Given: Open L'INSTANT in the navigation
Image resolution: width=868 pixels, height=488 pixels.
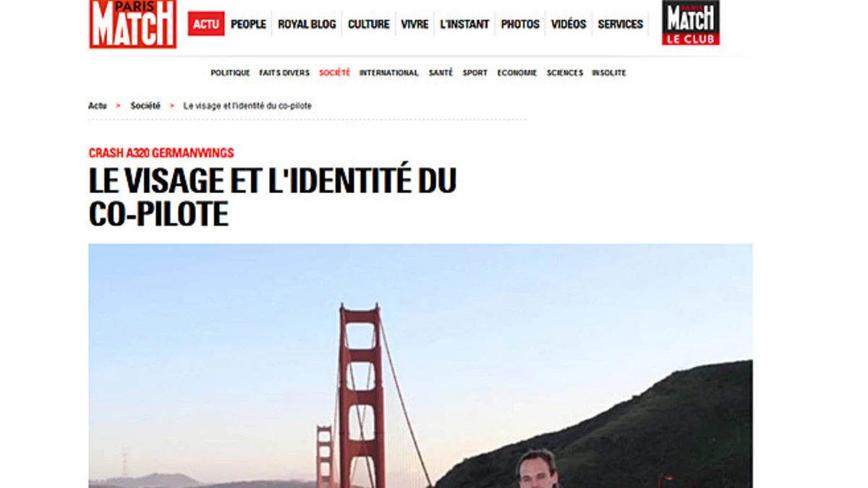Looking at the screenshot, I should coord(464,24).
